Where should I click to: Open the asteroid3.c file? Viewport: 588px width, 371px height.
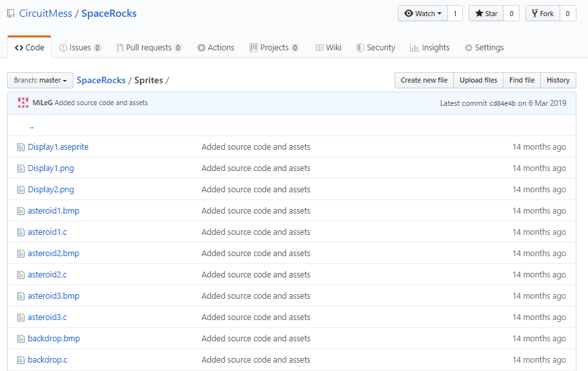[47, 317]
